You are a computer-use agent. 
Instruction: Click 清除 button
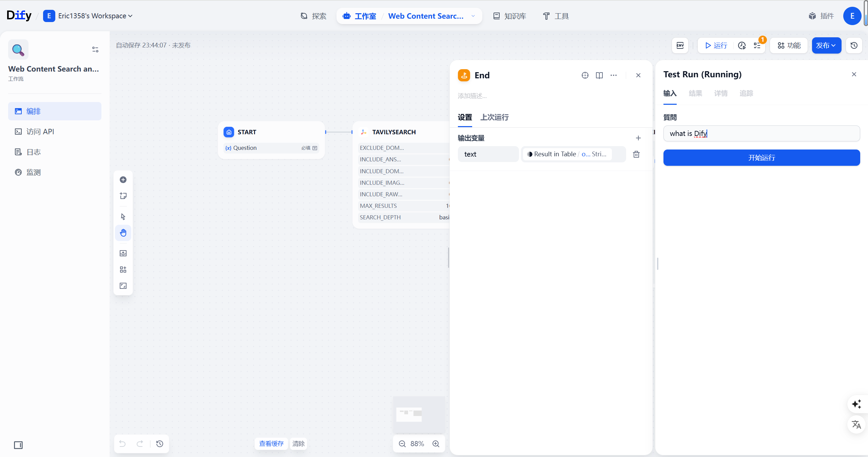[x=298, y=444]
